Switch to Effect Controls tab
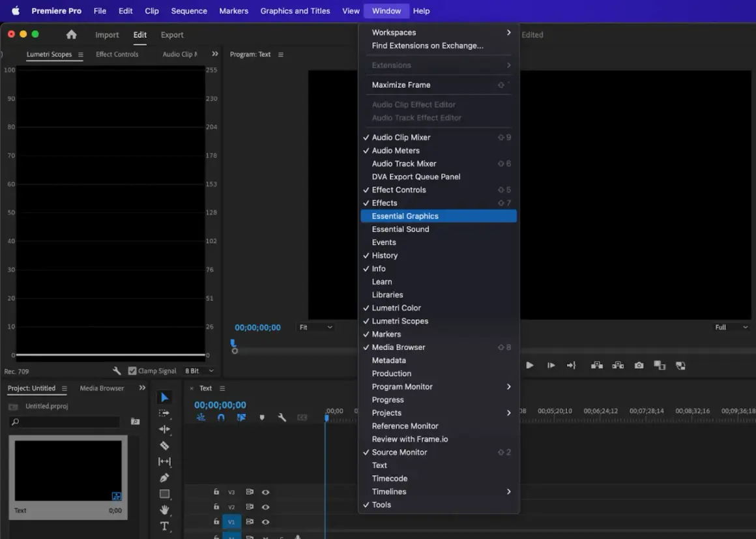Image resolution: width=756 pixels, height=539 pixels. pos(117,55)
